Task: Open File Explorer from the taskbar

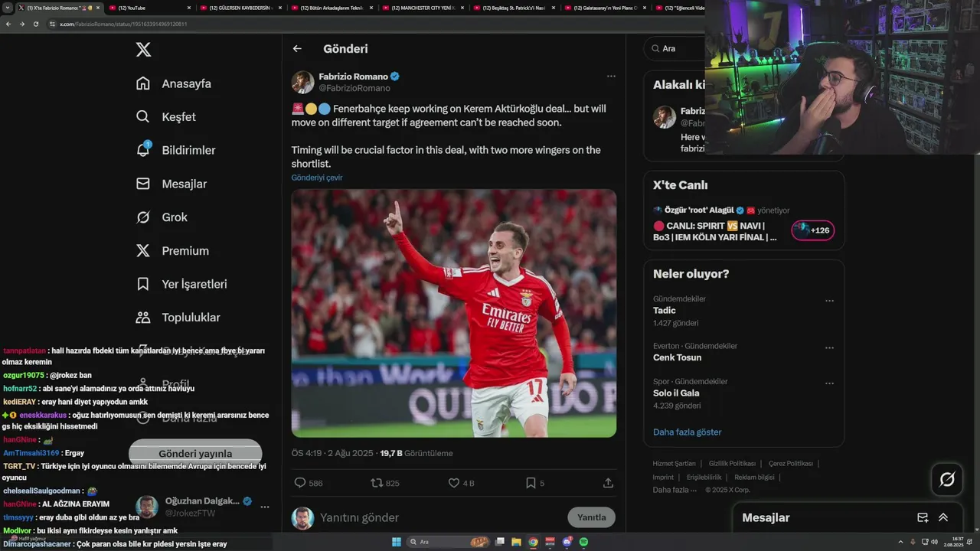Action: [x=517, y=542]
